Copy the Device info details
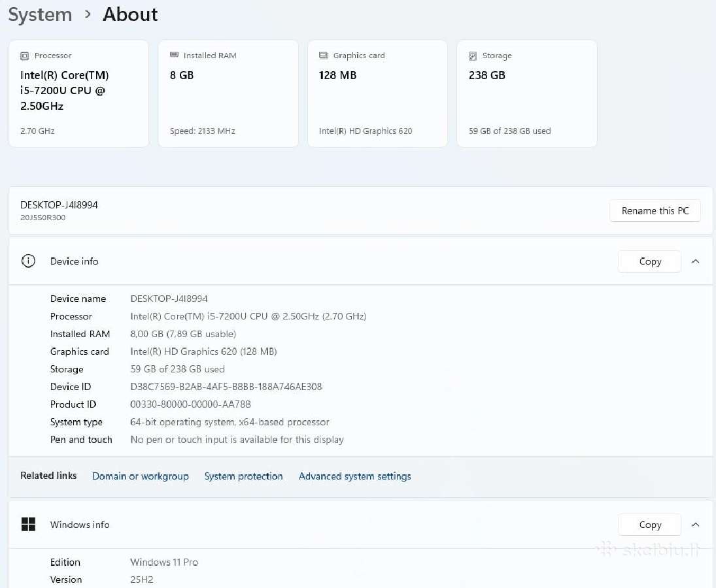This screenshot has height=588, width=716. click(650, 261)
